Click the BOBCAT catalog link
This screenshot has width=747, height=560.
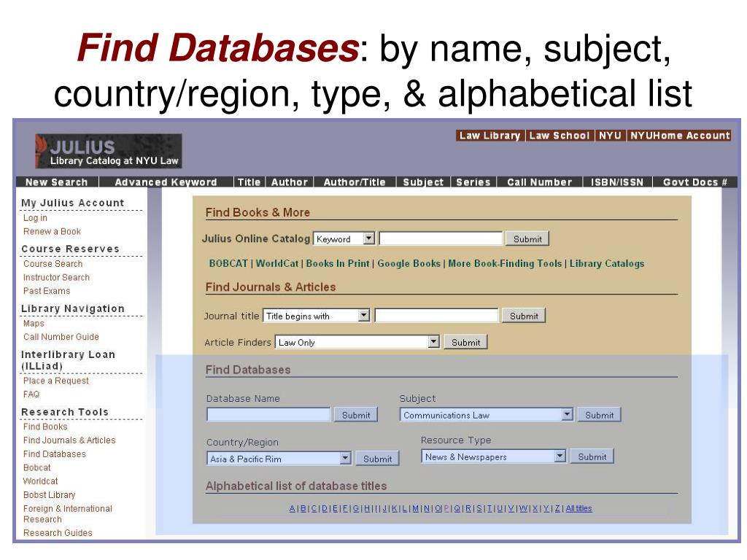coord(228,263)
